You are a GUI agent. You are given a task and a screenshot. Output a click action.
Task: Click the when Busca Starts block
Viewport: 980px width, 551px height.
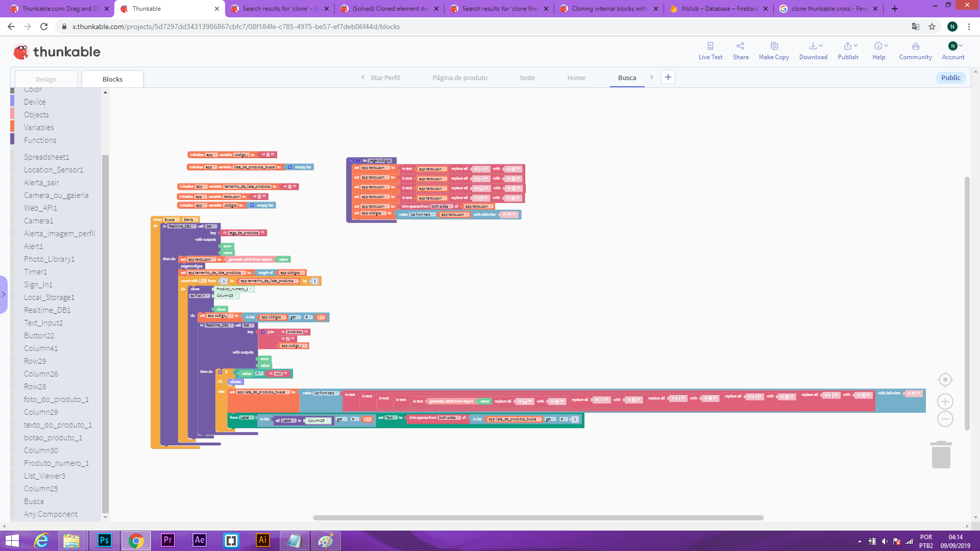(x=175, y=219)
